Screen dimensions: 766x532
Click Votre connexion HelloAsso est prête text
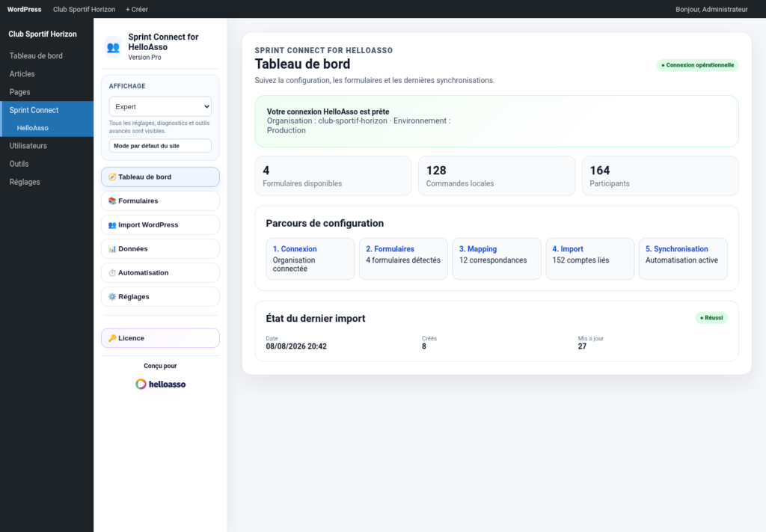[x=328, y=112]
